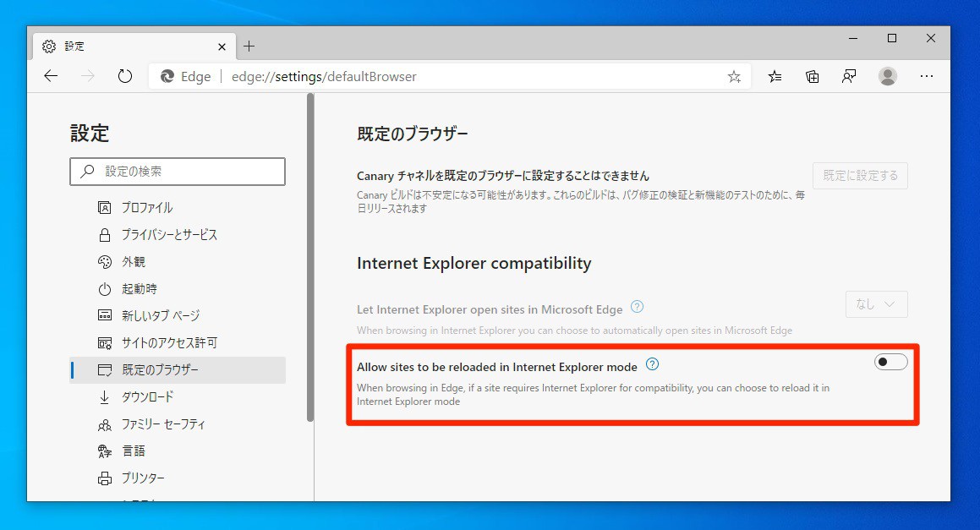980x530 pixels.
Task: Open the Favorites list icon
Action: tap(775, 76)
